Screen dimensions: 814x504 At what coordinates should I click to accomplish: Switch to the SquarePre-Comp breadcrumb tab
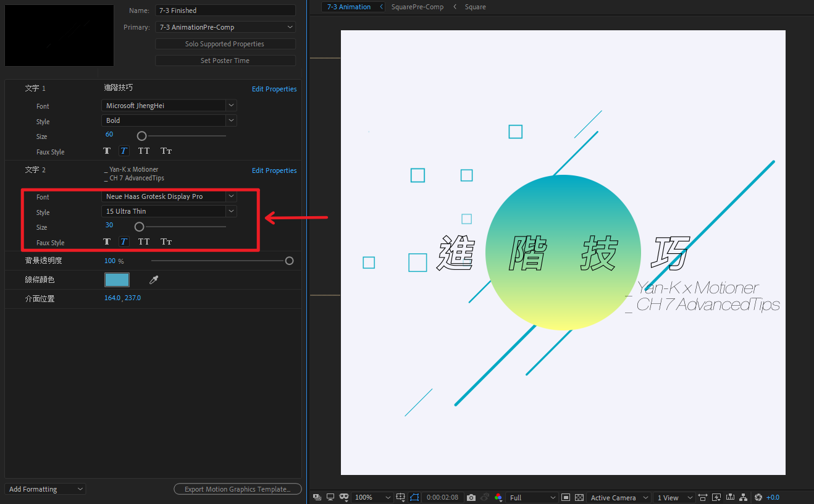tap(417, 7)
